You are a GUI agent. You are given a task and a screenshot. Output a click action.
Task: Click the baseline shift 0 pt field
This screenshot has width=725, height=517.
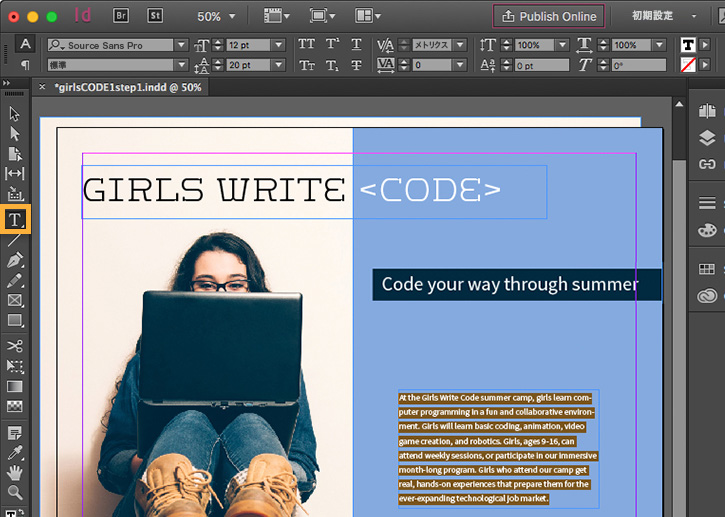pyautogui.click(x=541, y=65)
